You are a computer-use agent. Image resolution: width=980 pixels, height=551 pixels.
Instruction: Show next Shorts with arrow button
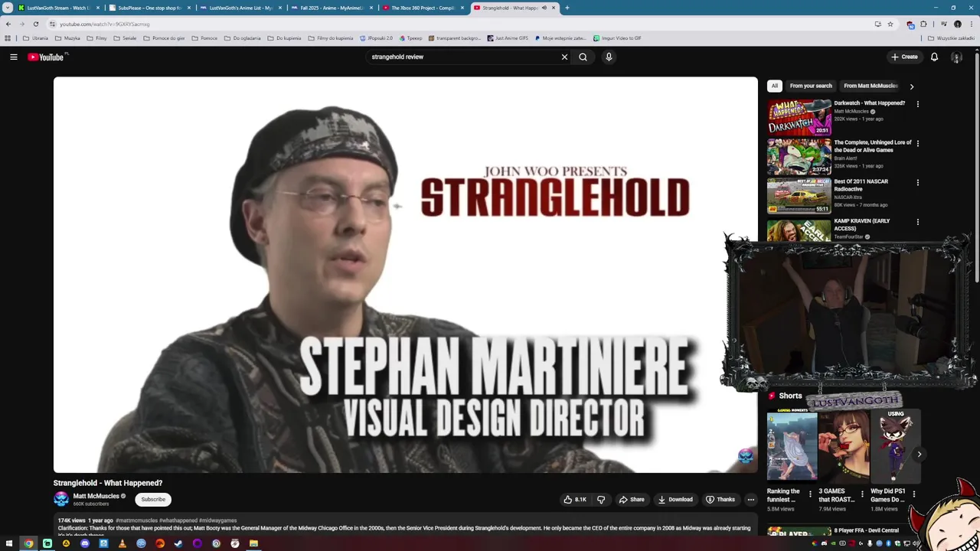920,454
